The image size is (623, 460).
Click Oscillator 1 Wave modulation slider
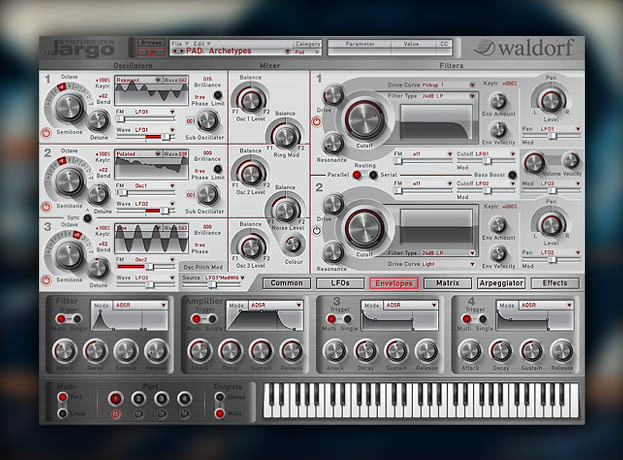(146, 137)
